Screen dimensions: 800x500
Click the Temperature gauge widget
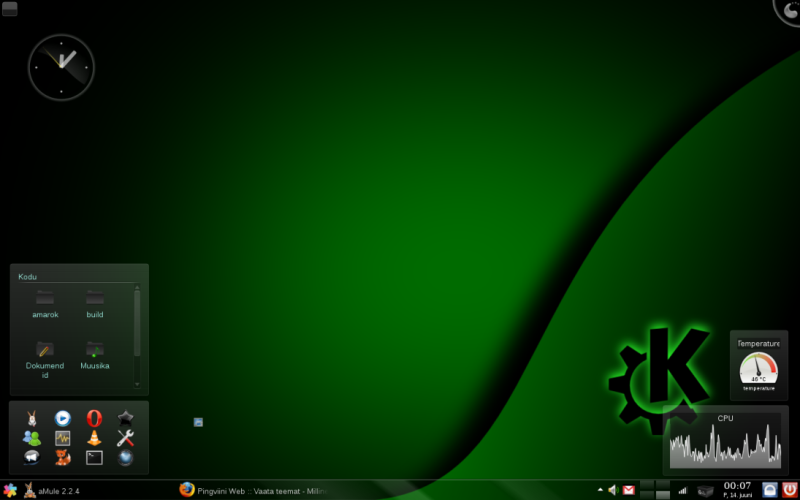[759, 365]
